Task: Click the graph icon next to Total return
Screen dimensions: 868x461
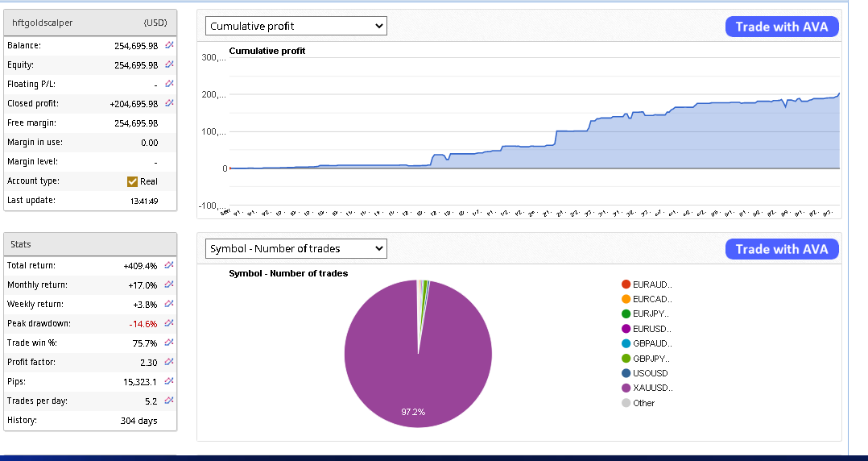Action: pyautogui.click(x=169, y=265)
